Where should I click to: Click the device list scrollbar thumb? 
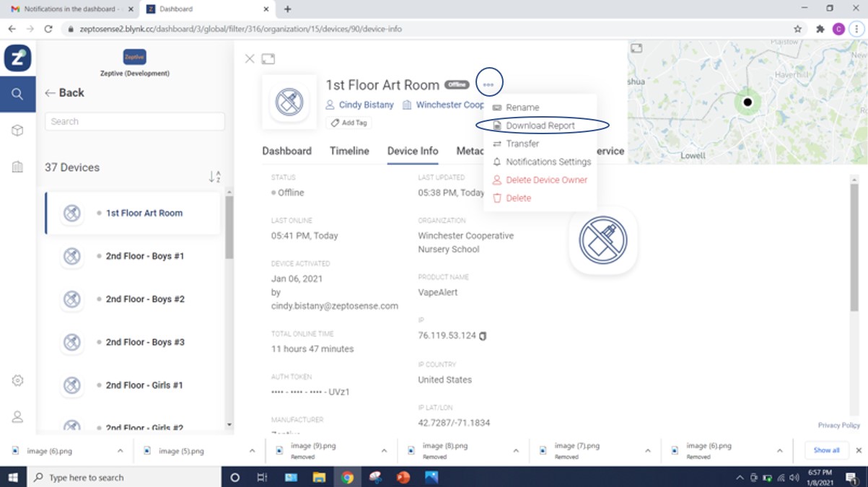[229, 227]
